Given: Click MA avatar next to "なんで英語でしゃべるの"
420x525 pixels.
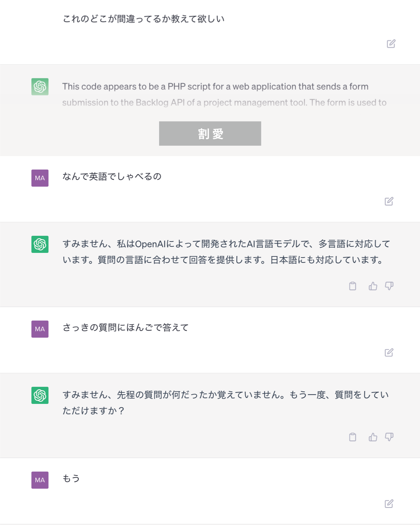Looking at the screenshot, I should 40,178.
